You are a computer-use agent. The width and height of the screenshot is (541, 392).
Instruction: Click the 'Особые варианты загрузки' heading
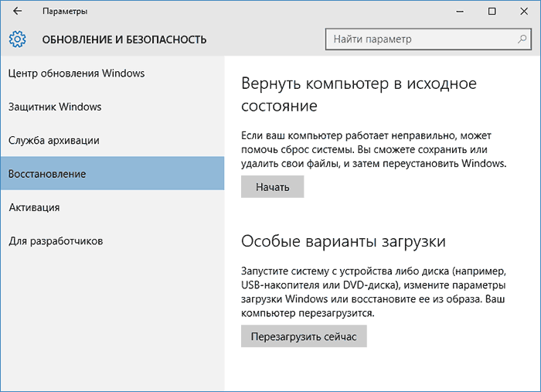click(343, 241)
